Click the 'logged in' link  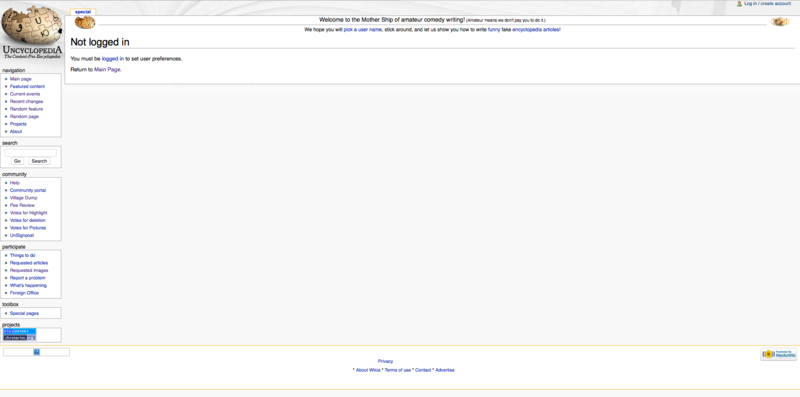(113, 59)
